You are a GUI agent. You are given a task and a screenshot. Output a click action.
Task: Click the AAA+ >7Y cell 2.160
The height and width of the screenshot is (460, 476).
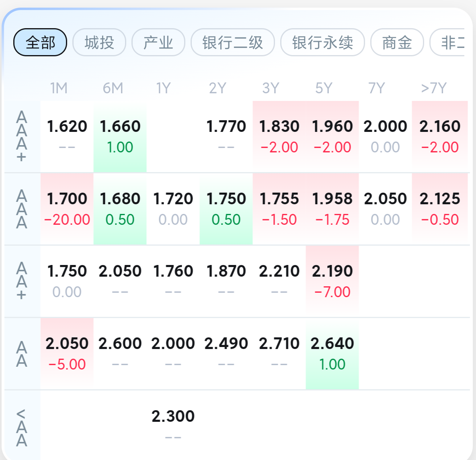point(440,137)
